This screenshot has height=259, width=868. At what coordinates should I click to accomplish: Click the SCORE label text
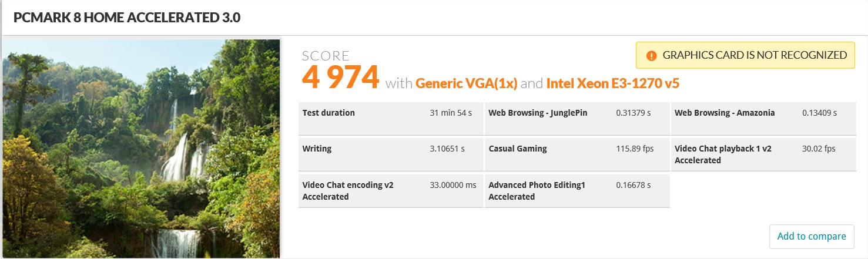tap(326, 56)
